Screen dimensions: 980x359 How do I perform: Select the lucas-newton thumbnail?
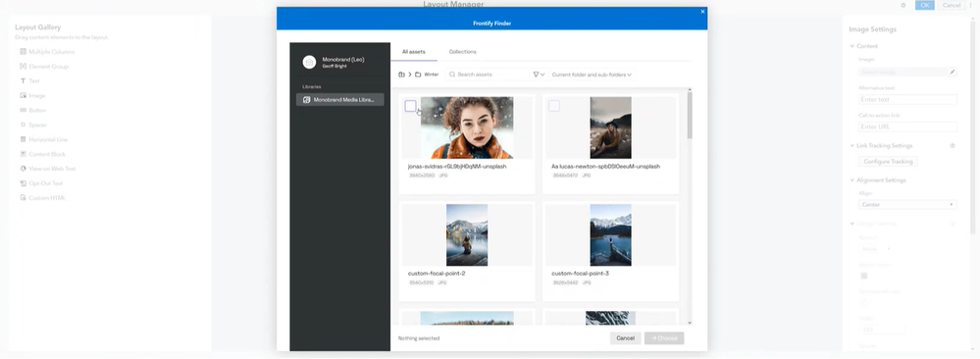coord(610,128)
